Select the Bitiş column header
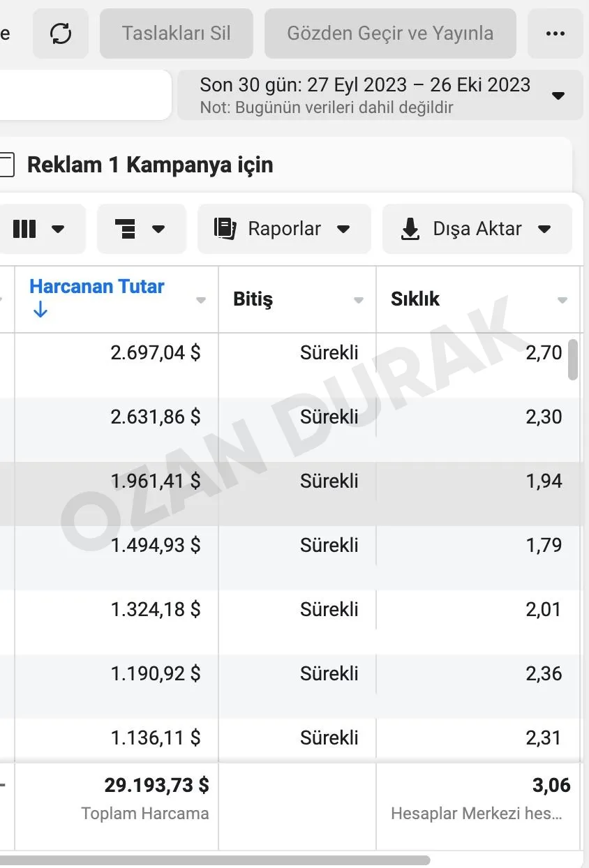Viewport: 589px width, 868px height. (x=253, y=299)
